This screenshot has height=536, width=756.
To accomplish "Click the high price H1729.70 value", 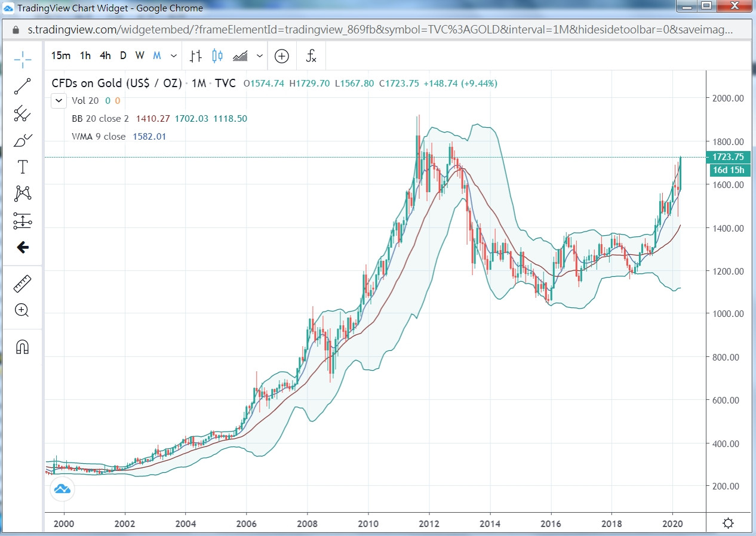I will click(x=309, y=84).
